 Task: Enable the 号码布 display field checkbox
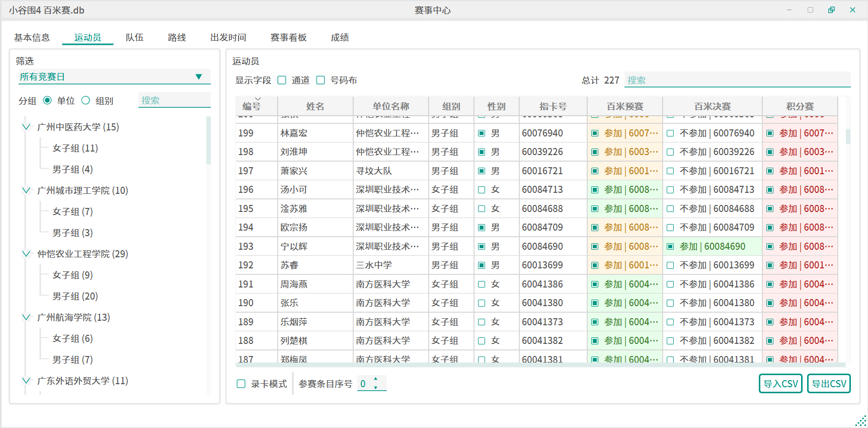(321, 81)
